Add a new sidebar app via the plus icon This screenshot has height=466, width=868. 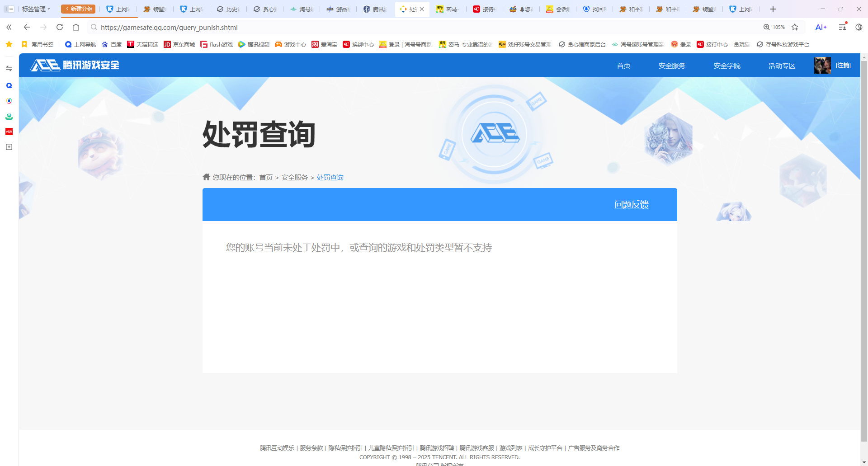tap(9, 147)
